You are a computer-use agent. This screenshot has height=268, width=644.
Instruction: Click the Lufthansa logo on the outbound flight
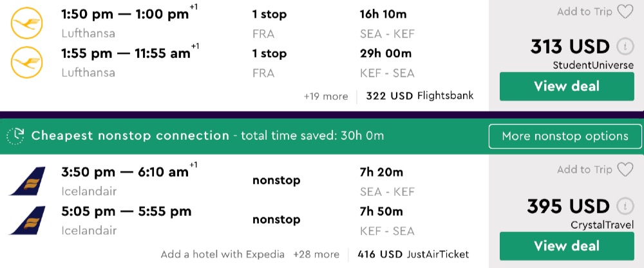pos(26,24)
